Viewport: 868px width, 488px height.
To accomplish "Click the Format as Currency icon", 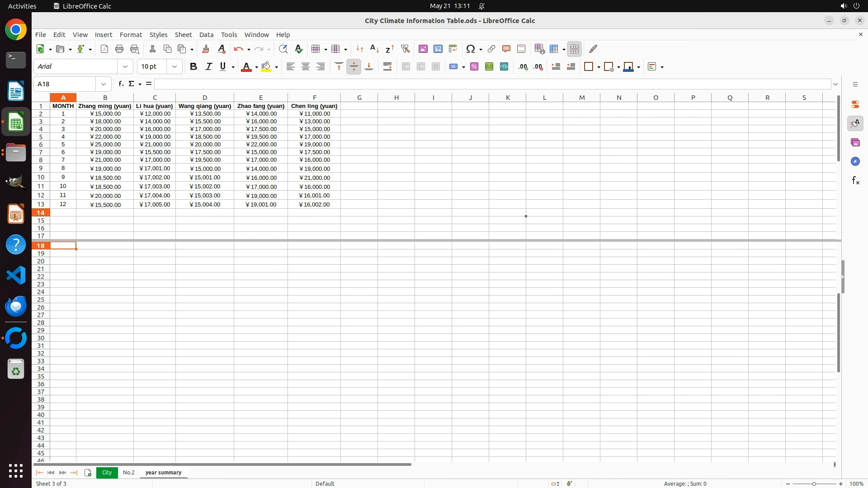I will pyautogui.click(x=453, y=66).
